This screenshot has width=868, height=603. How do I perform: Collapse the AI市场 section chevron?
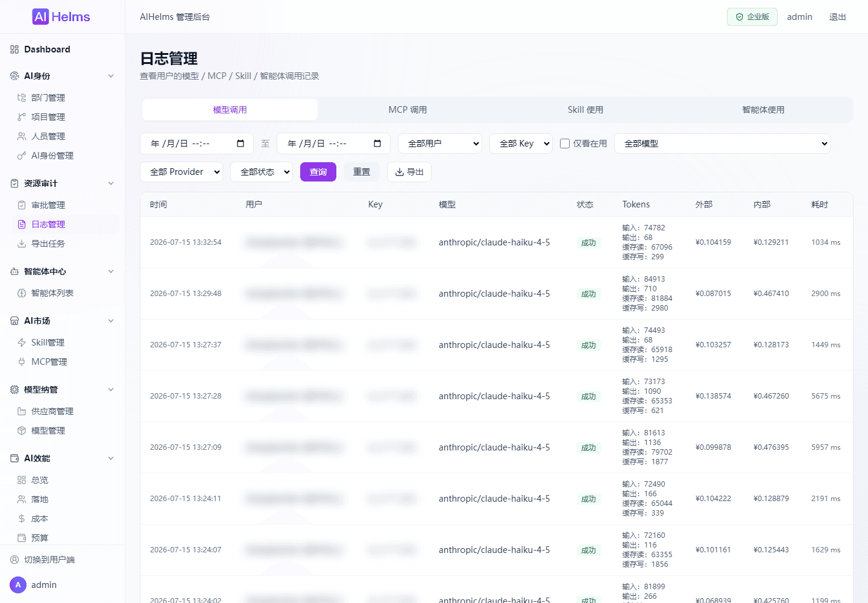coord(111,321)
